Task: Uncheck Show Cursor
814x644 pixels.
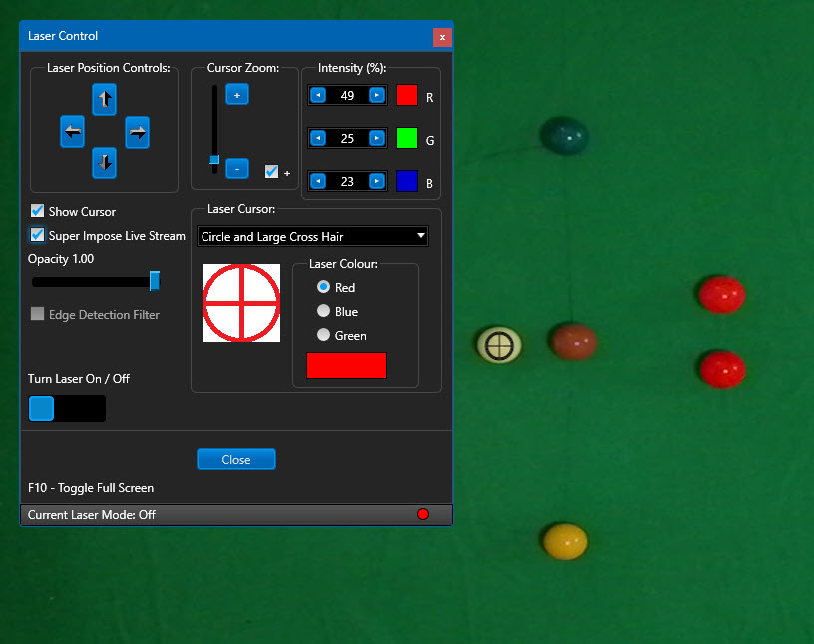Action: point(37,211)
